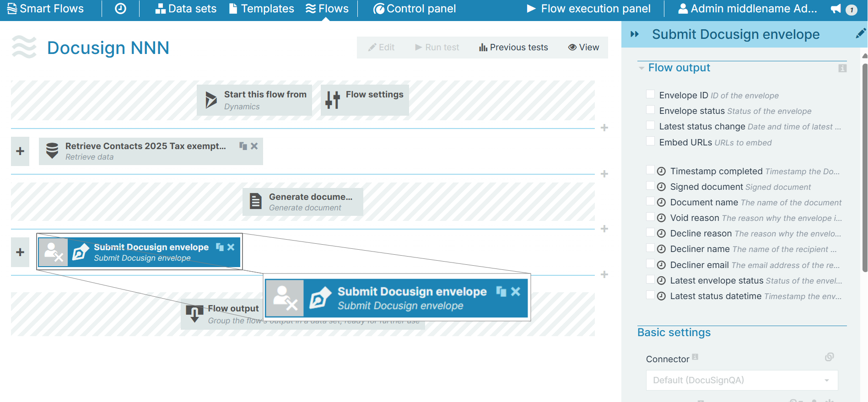
Task: Open the clock history icon in top bar
Action: [x=120, y=9]
